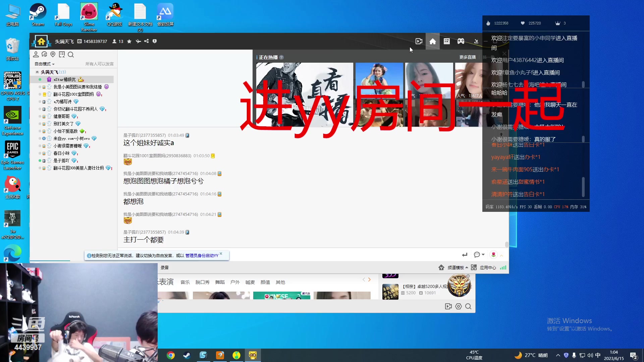The height and width of the screenshot is (362, 644).
Task: Click the 管理员身份启动YY link
Action: (202, 255)
